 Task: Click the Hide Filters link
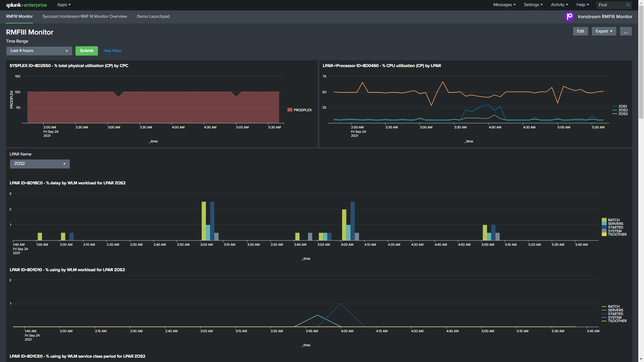(112, 51)
